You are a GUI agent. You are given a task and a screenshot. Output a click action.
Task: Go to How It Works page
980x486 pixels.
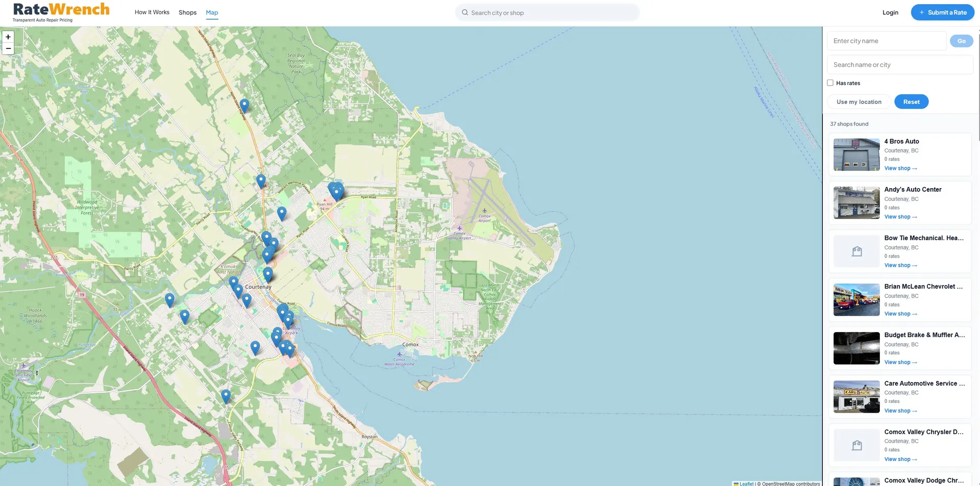(x=152, y=12)
